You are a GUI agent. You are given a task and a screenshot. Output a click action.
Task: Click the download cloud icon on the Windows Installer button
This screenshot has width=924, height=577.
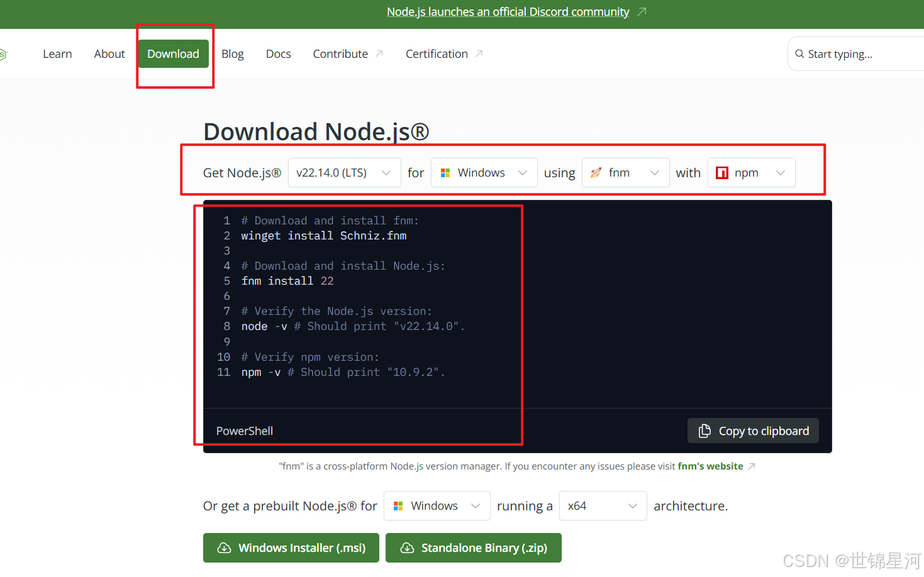224,548
